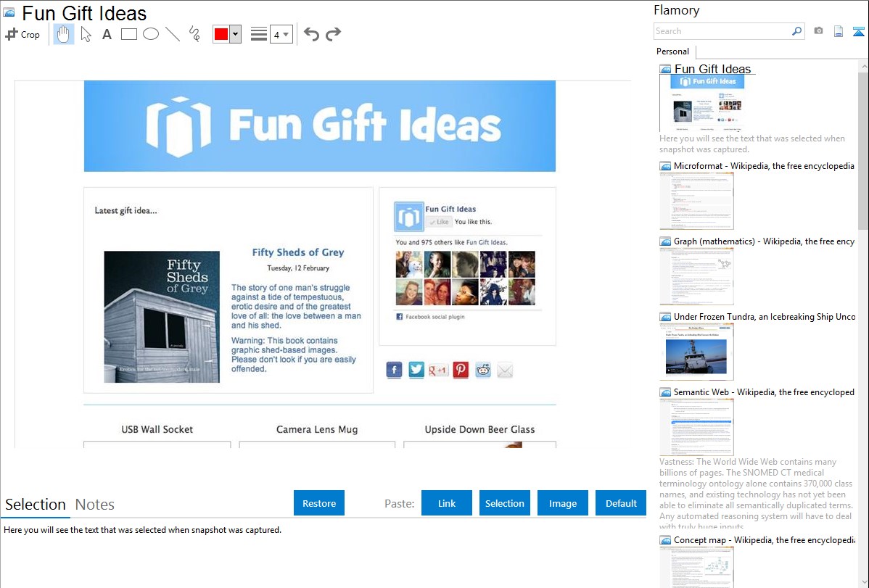
Task: Open the Upside Down Beer Glass heading
Action: (x=480, y=429)
